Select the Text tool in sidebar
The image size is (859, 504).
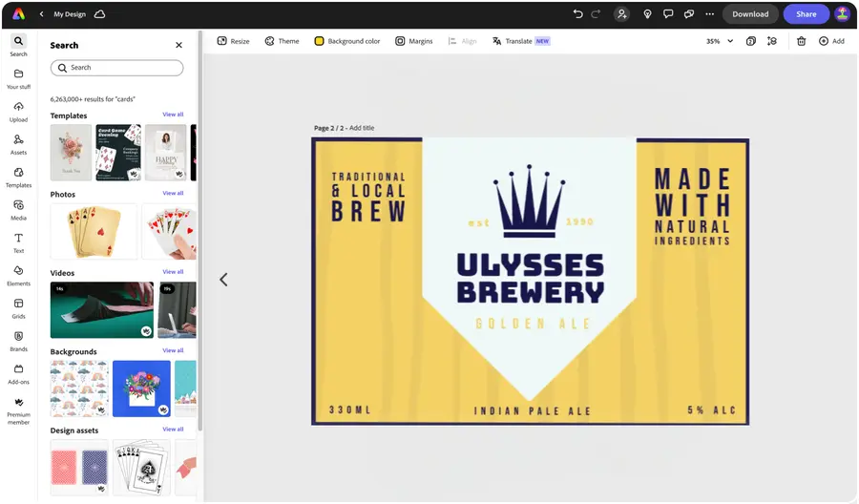[18, 242]
